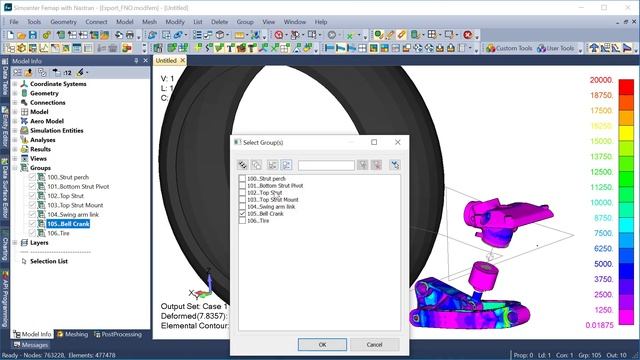The height and width of the screenshot is (360, 640).
Task: Open the Geometry menu
Action: (63, 22)
